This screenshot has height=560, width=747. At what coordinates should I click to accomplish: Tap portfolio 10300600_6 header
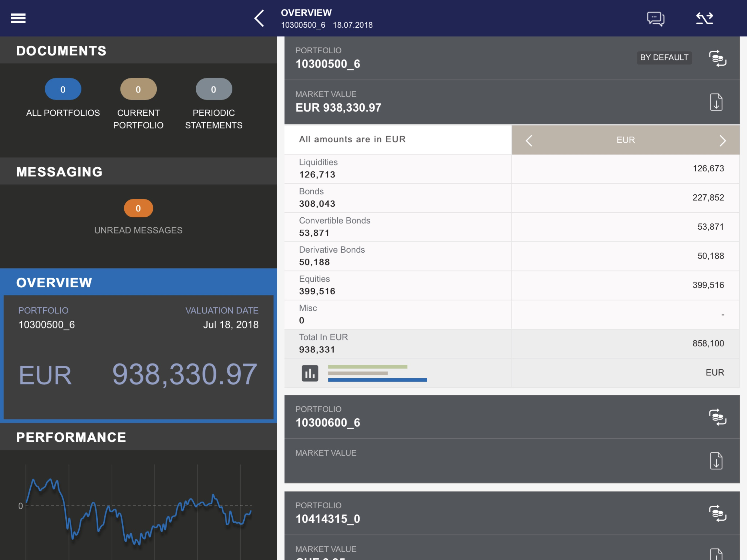click(512, 417)
